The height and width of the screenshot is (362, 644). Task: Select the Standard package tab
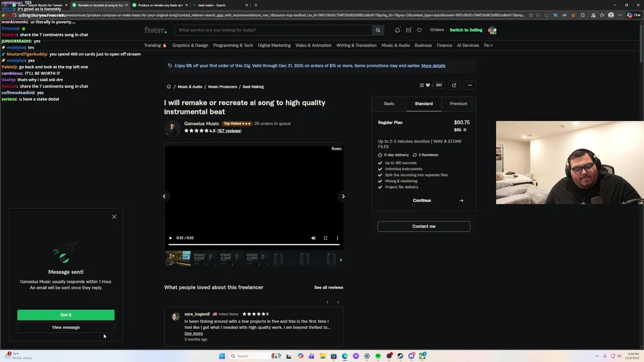(424, 104)
